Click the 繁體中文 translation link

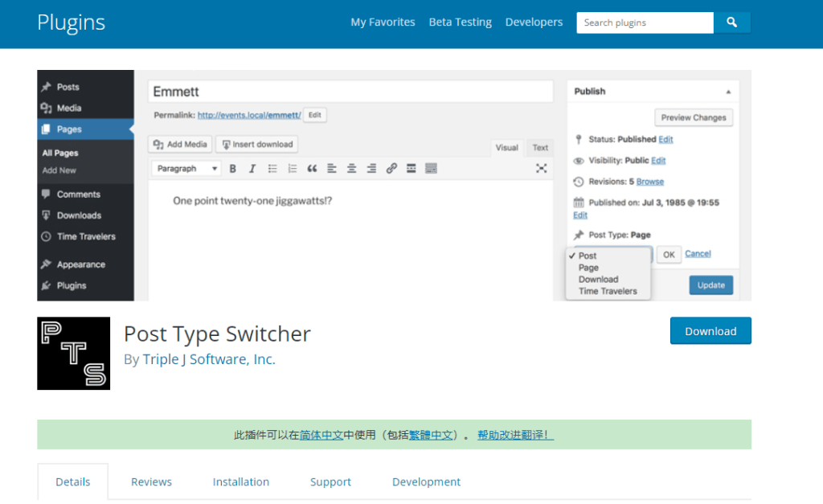[431, 435]
